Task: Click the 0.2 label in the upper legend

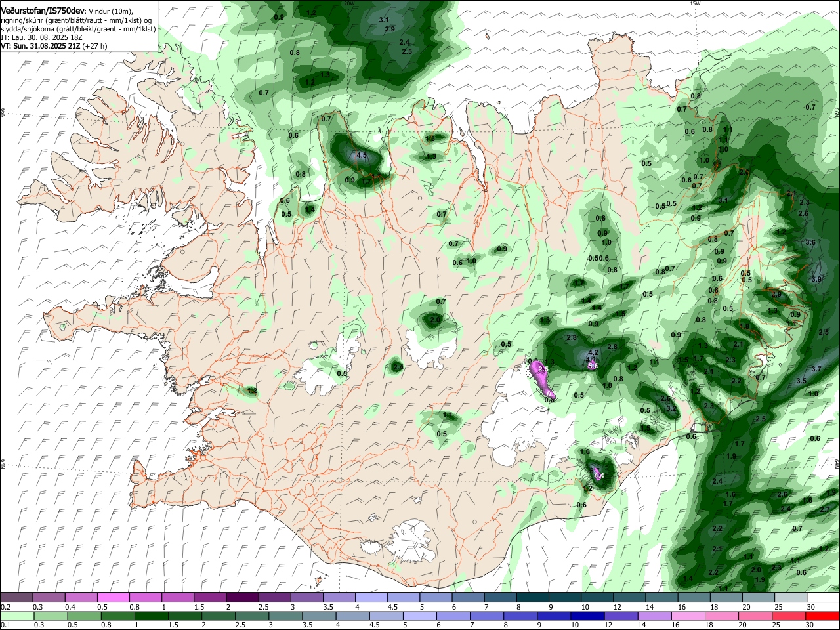Action: pos(6,607)
